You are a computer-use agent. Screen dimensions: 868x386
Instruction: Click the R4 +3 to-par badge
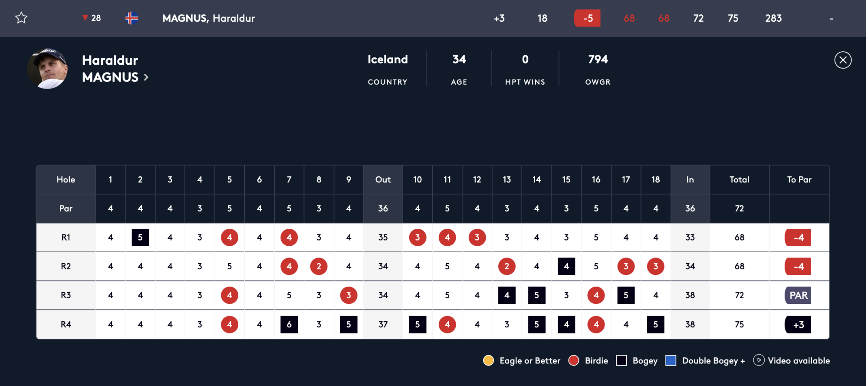click(x=798, y=324)
